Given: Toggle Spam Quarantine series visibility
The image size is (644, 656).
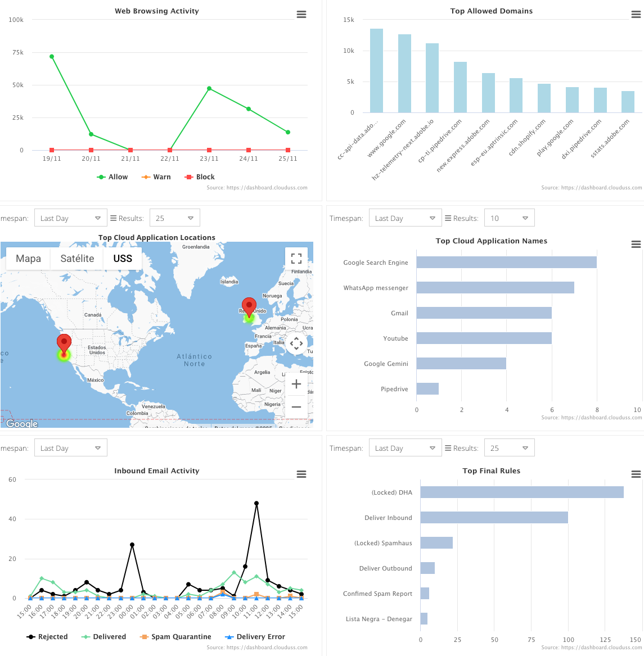Looking at the screenshot, I should point(175,637).
